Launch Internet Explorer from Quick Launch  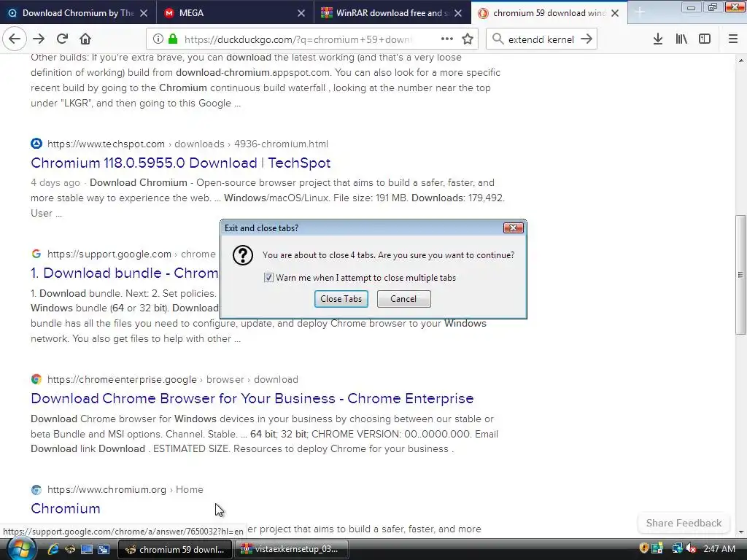pyautogui.click(x=53, y=549)
